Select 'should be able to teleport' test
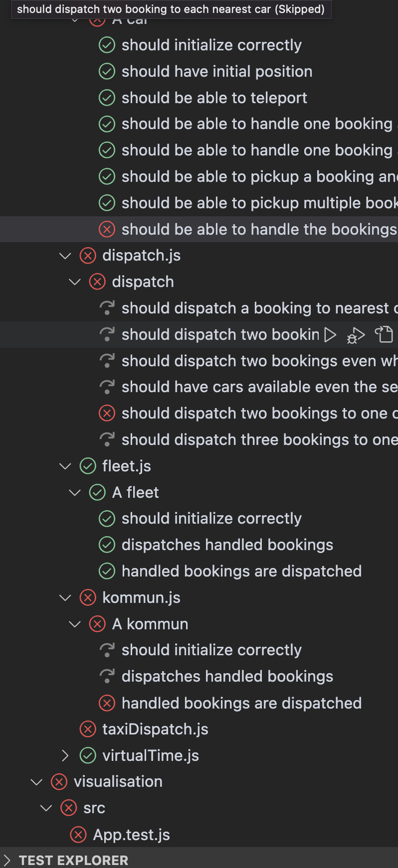Viewport: 398px width, 868px height. click(214, 98)
